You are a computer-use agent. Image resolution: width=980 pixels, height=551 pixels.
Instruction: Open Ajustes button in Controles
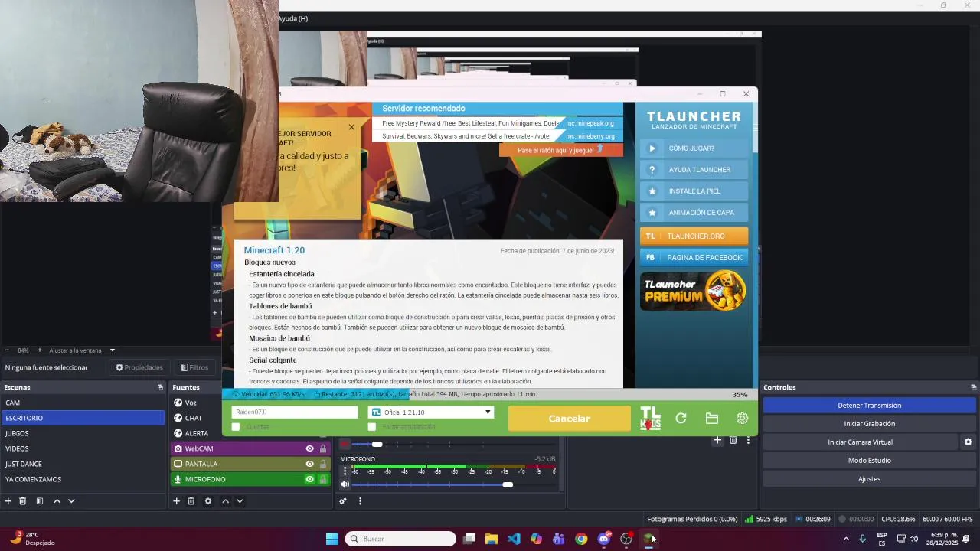coord(869,478)
